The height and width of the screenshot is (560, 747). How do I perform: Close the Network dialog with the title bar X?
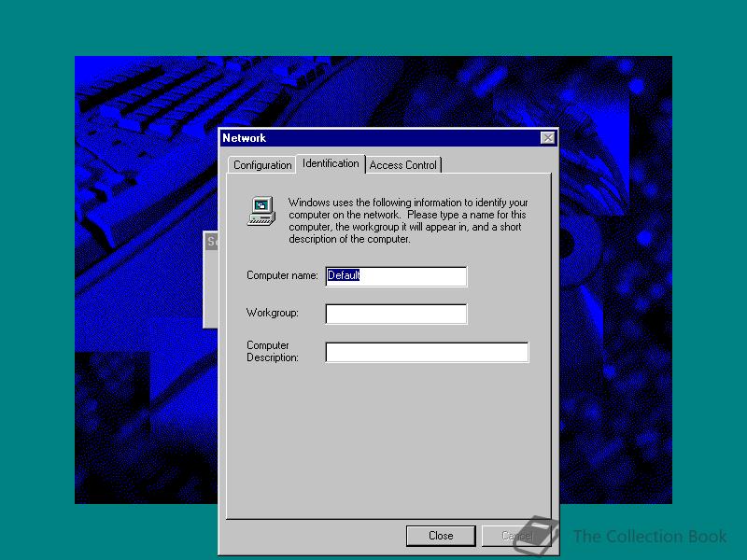547,138
